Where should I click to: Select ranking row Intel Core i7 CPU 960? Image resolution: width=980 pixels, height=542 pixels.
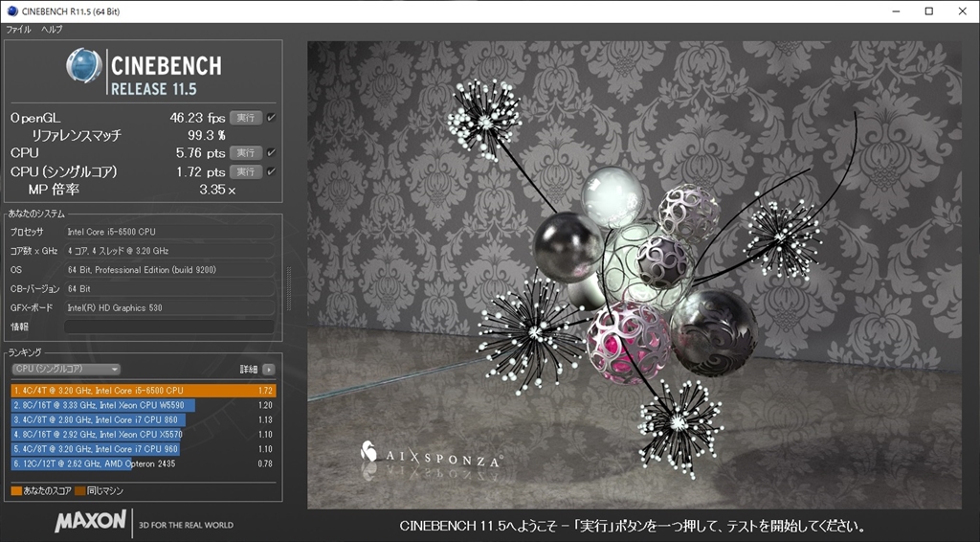tap(144, 449)
